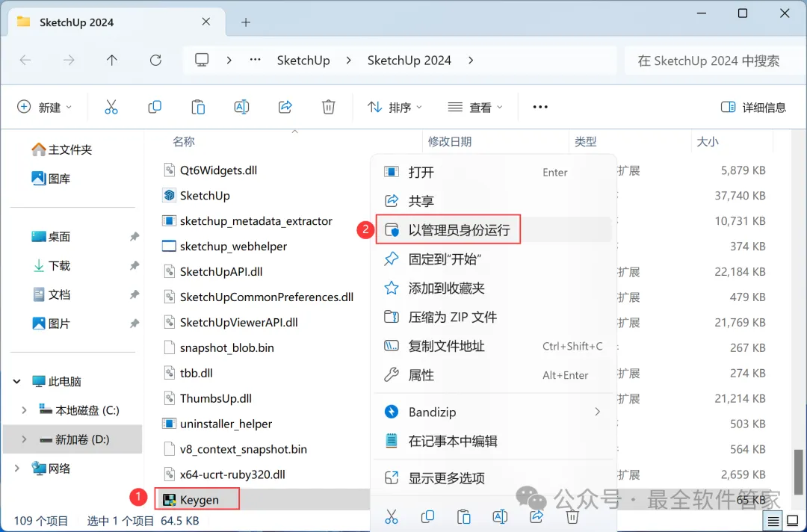Toggle the 详细信息 details pane button

[x=754, y=107]
